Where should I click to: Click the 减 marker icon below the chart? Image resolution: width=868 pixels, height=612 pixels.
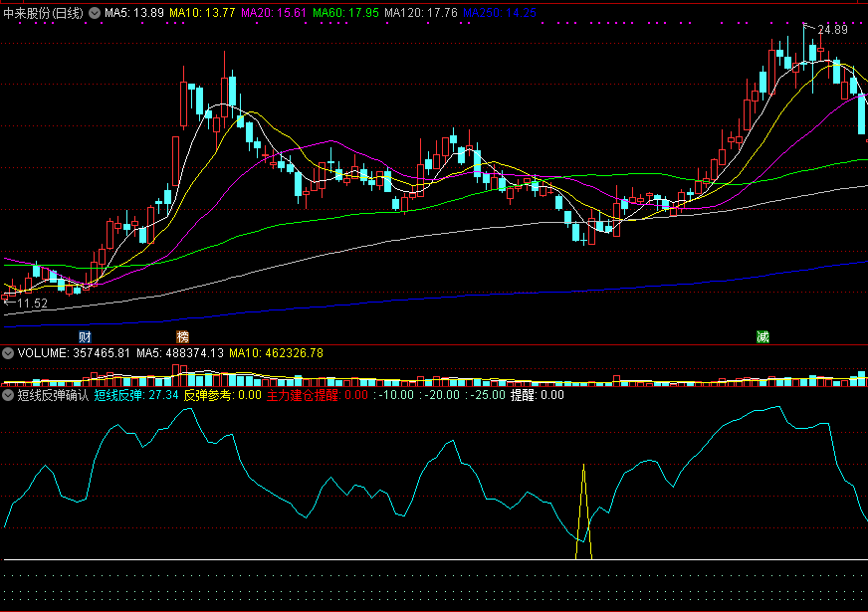[x=762, y=336]
